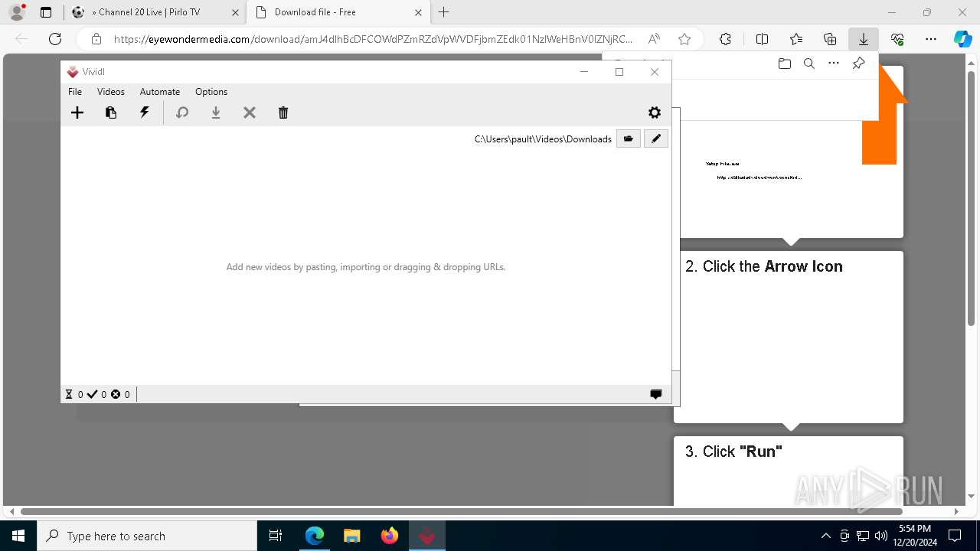Click the taskbar search box
Image resolution: width=980 pixels, height=551 pixels.
147,536
